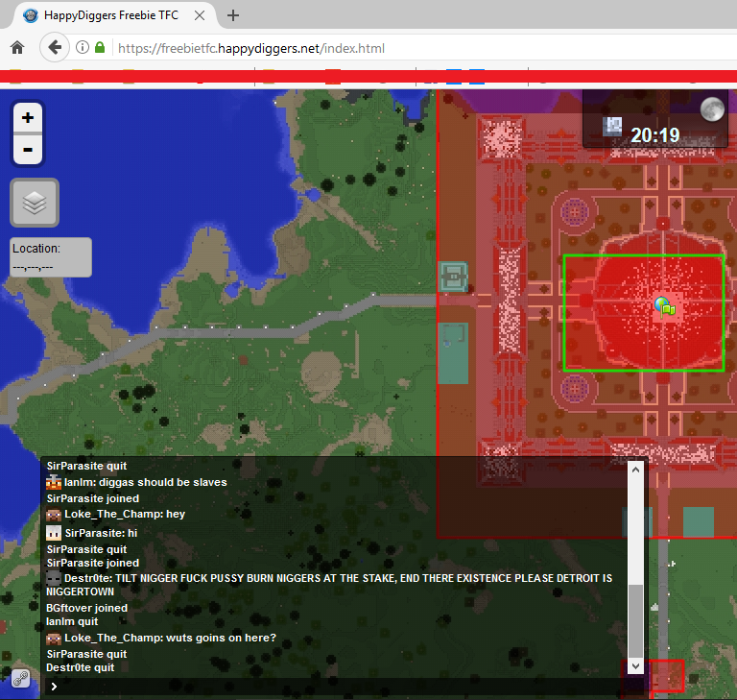Viewport: 737px width, 700px height.
Task: Click the player marker at the red dome center
Action: 664,307
